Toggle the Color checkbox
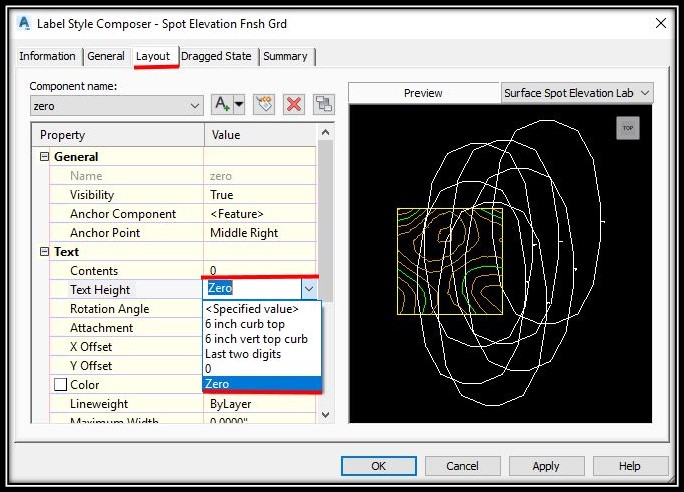This screenshot has height=492, width=684. click(x=60, y=385)
